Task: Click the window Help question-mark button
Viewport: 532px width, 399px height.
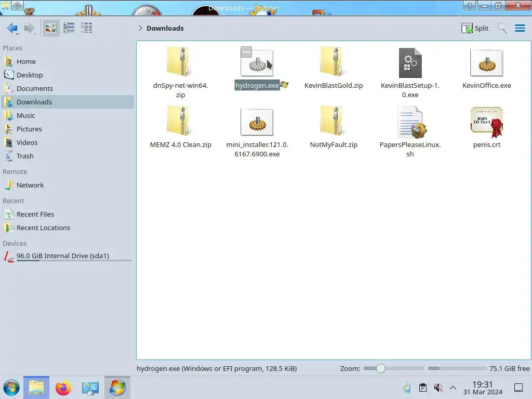Action: pyautogui.click(x=469, y=5)
